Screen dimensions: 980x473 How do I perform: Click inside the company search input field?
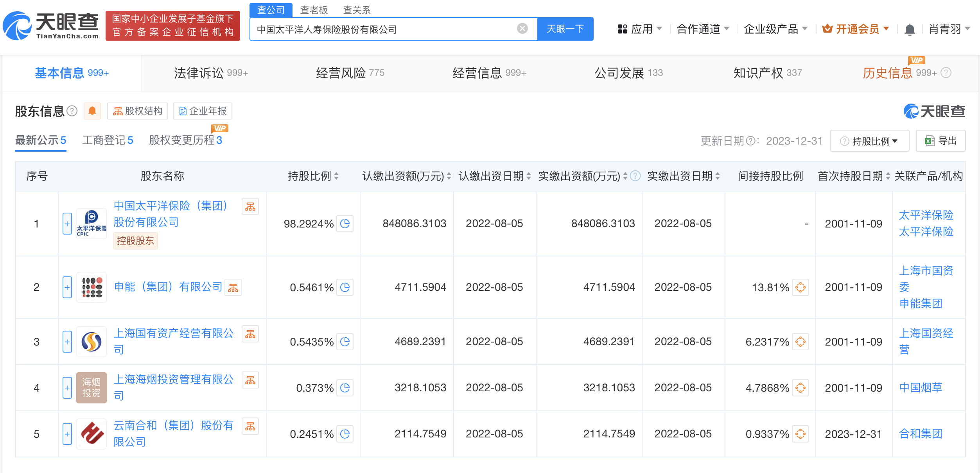click(391, 28)
